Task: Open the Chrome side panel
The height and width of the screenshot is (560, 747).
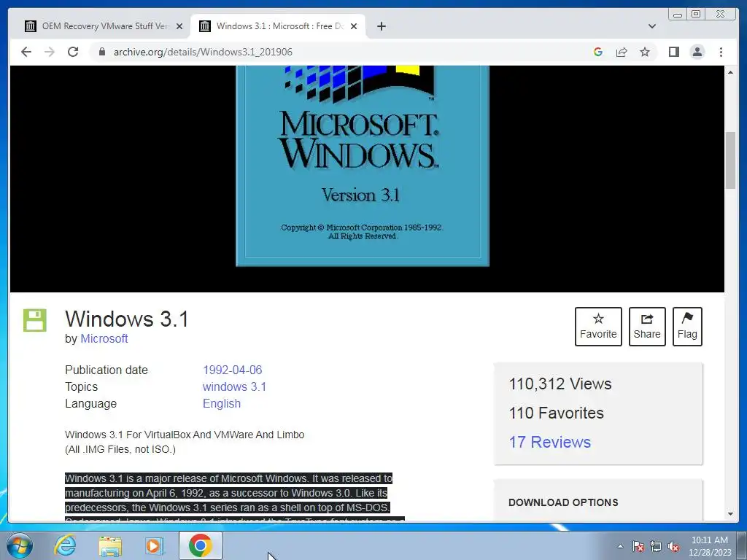Action: click(x=673, y=52)
